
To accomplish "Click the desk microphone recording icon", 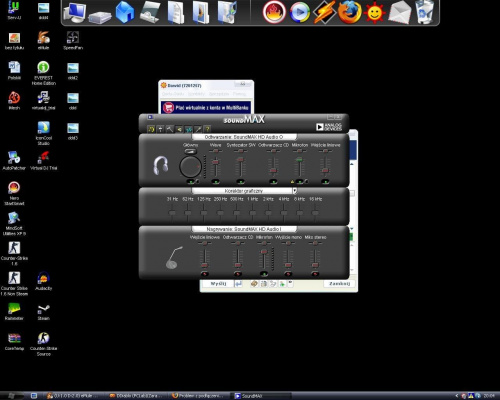I will (174, 258).
